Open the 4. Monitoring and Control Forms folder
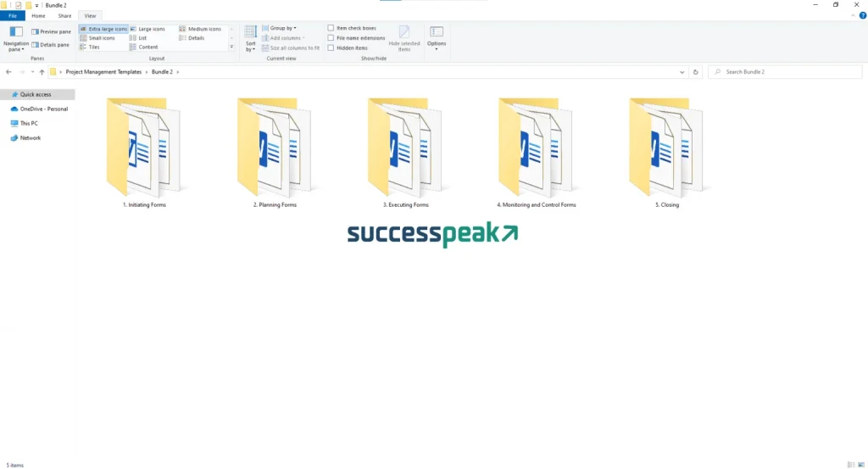Viewport: 868px width, 469px height. (536, 150)
